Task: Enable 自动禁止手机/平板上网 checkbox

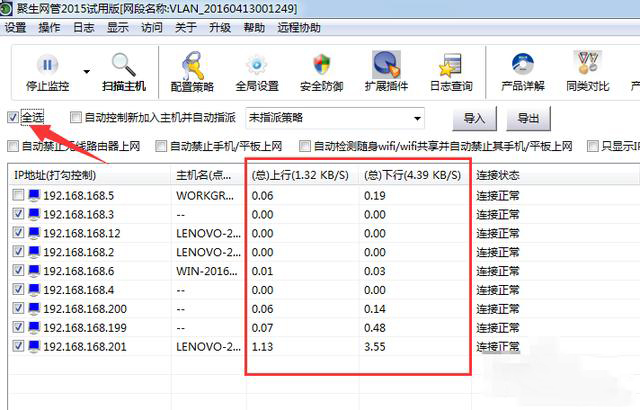Action: pos(161,146)
